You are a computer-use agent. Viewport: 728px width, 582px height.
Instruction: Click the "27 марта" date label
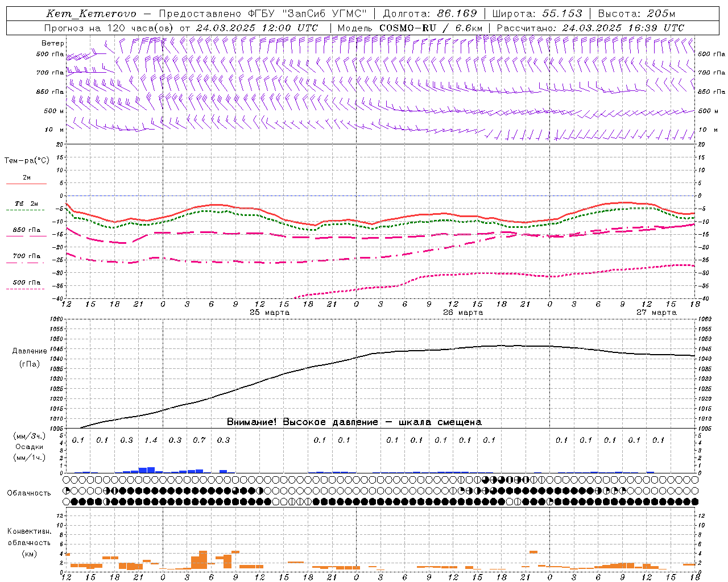point(656,313)
